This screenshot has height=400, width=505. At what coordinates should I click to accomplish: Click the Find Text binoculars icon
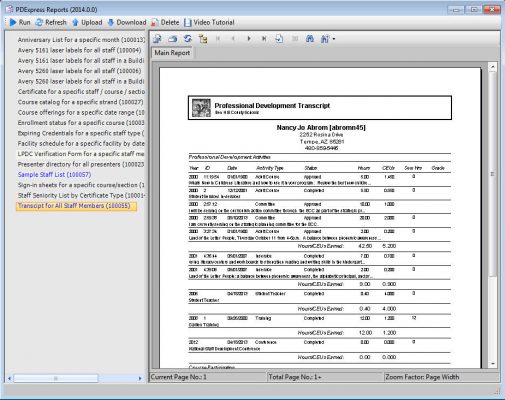[310, 39]
